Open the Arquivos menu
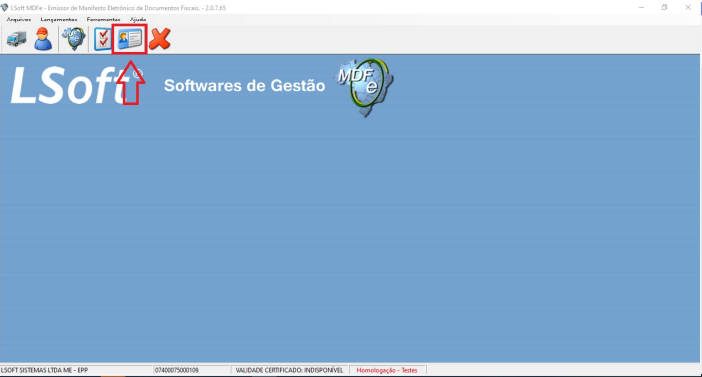 pyautogui.click(x=19, y=19)
